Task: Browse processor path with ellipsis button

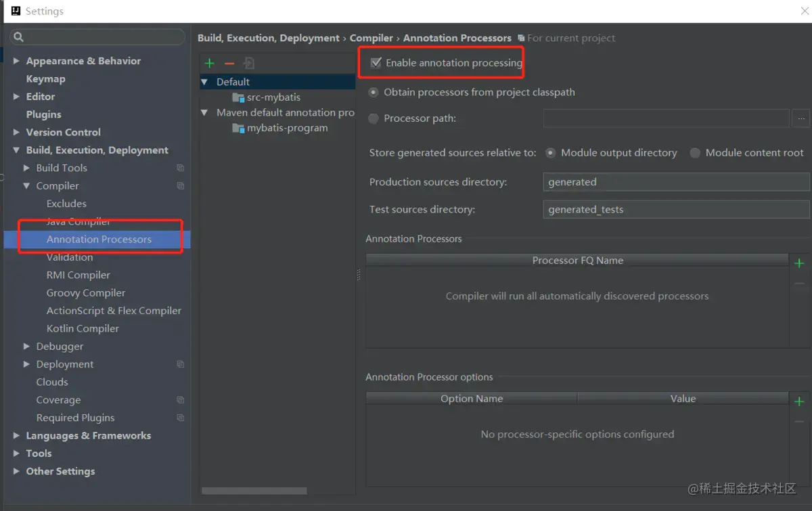Action: coord(801,118)
